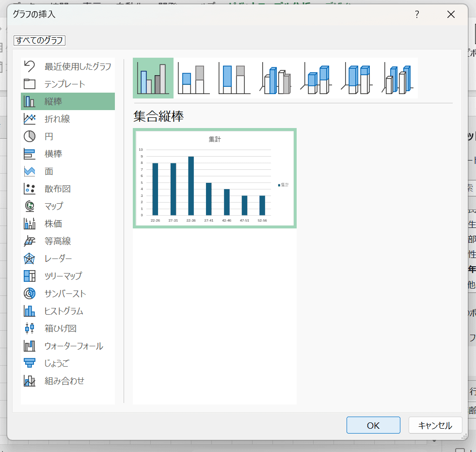This screenshot has height=452, width=476.
Task: Choose the 3-D 100% stacked column icon
Action: pyautogui.click(x=357, y=79)
